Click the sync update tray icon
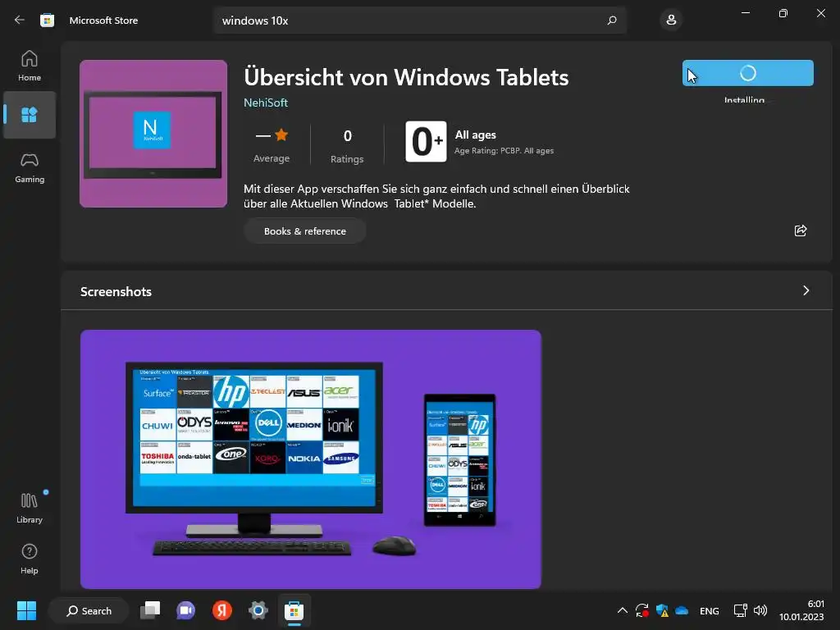This screenshot has width=840, height=630. pyautogui.click(x=641, y=610)
